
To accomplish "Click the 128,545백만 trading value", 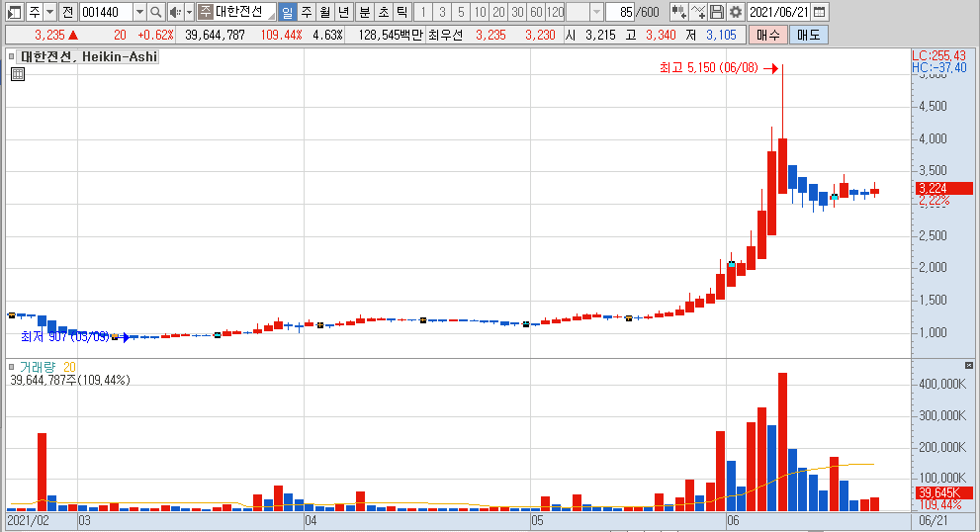I will 391,35.
